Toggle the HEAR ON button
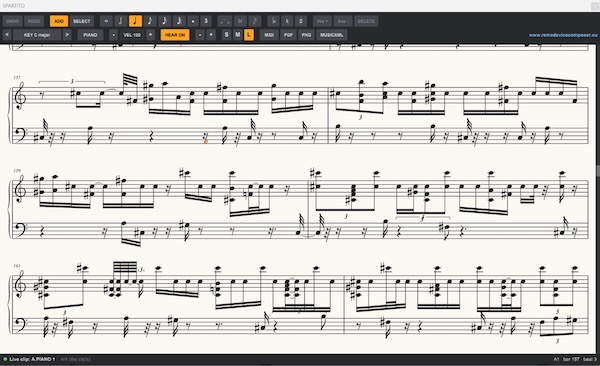Image resolution: width=600 pixels, height=366 pixels. click(x=175, y=35)
